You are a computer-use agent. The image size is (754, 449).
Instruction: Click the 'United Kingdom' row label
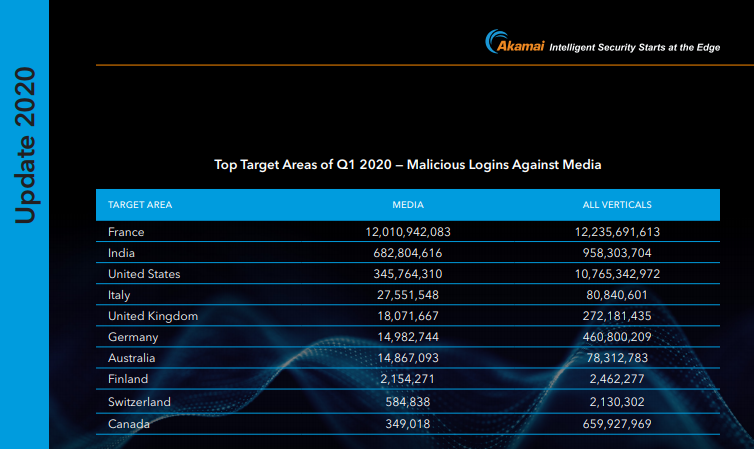coord(153,316)
